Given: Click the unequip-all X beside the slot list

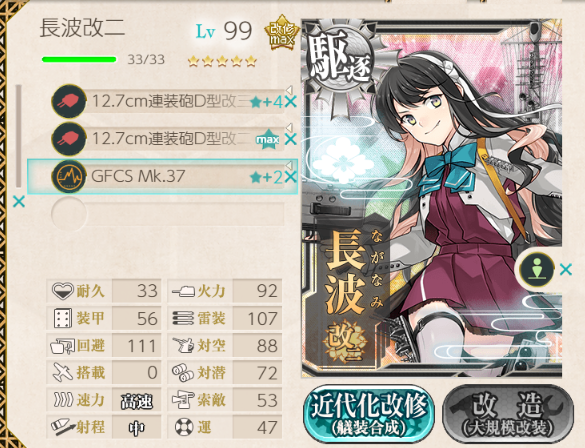Looking at the screenshot, I should tap(19, 201).
